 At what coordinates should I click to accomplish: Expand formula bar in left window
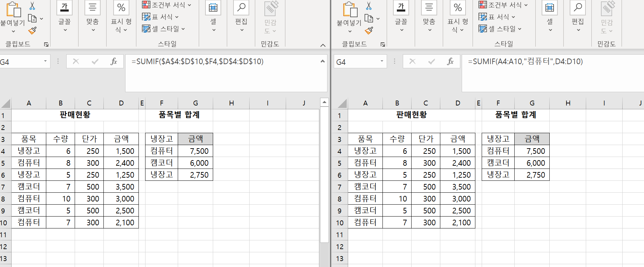coord(323,61)
